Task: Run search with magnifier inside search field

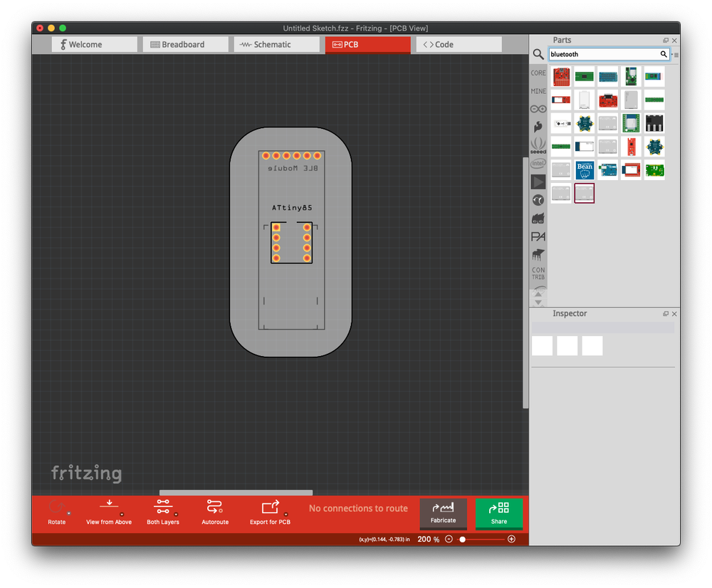Action: tap(664, 54)
